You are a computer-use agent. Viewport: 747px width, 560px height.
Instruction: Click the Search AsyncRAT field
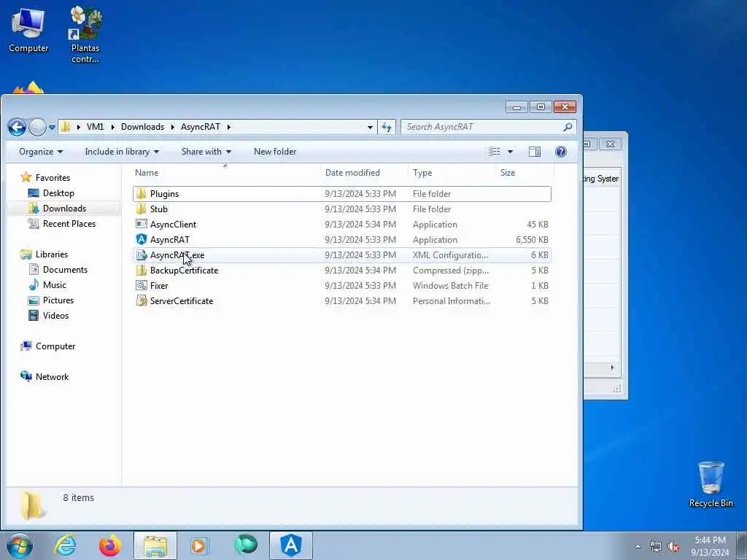[x=481, y=127]
